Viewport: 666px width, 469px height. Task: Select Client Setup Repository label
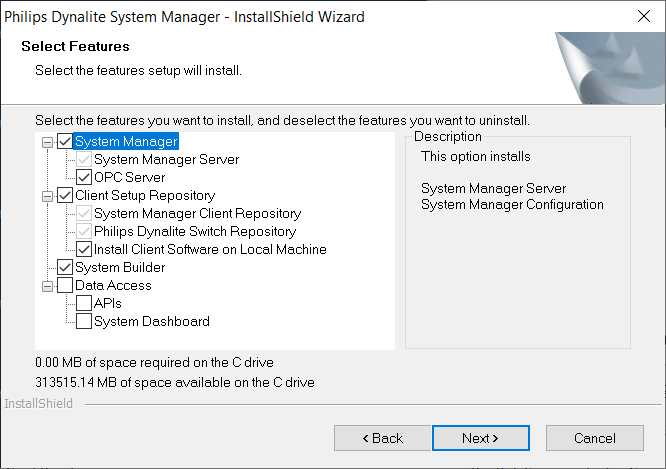pos(145,195)
